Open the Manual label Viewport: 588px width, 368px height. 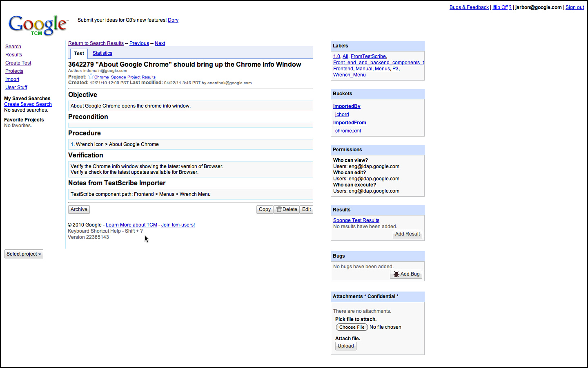(x=364, y=69)
